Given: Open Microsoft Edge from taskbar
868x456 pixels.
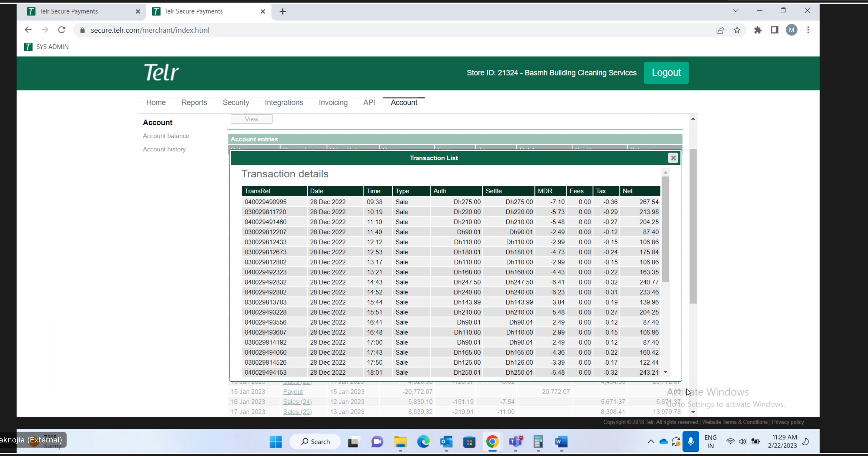Looking at the screenshot, I should (x=424, y=442).
